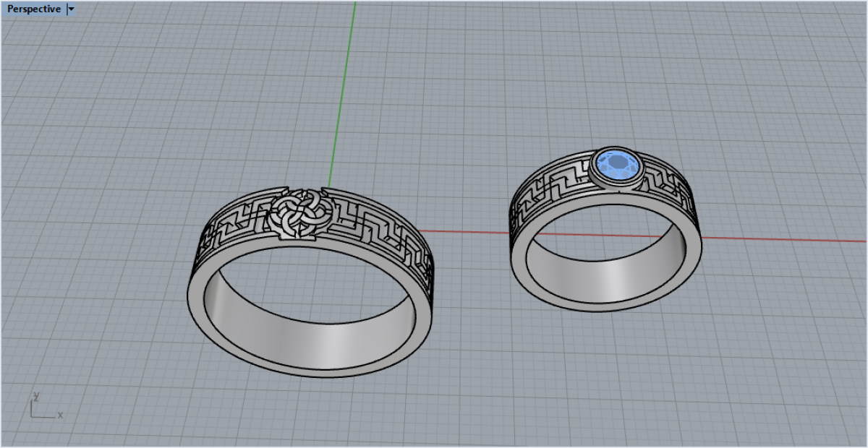Click the Perspective viewport title label
The image size is (868, 448).
(34, 9)
